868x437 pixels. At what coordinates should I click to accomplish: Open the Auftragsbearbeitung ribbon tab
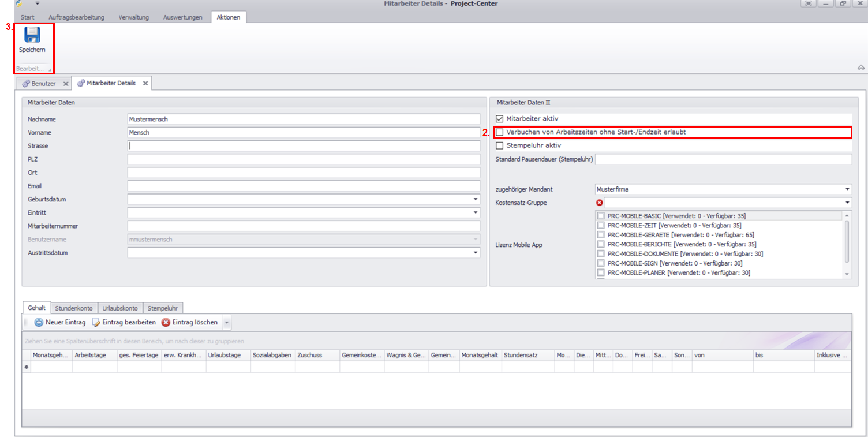[76, 17]
